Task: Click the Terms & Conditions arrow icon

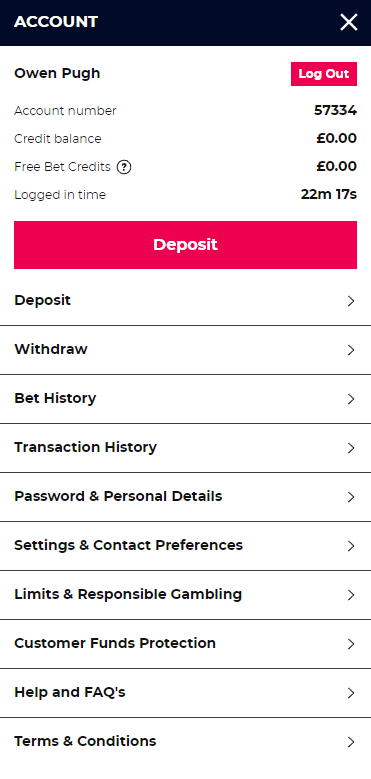Action: coord(351,742)
